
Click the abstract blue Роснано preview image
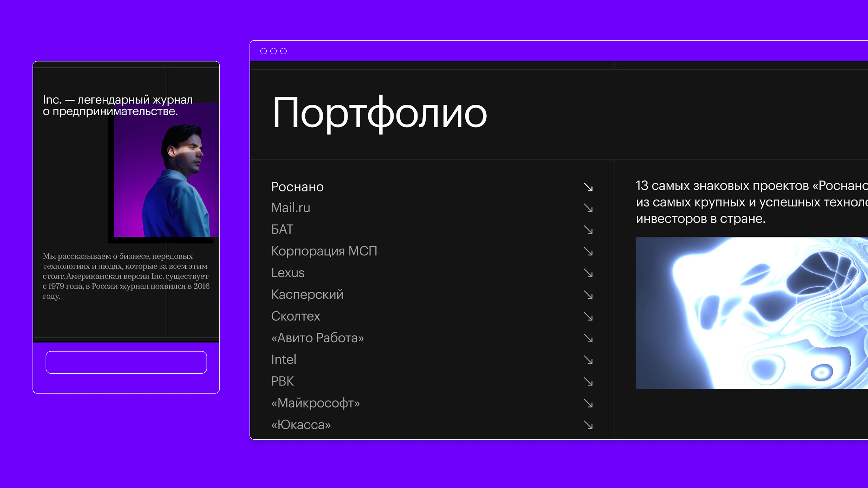(751, 313)
